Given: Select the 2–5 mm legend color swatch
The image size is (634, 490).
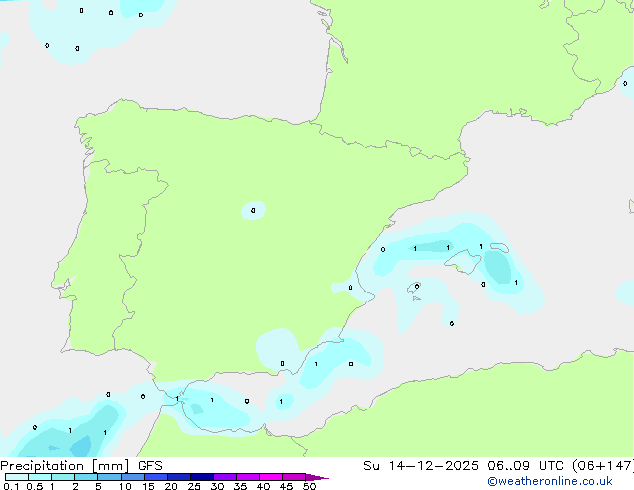Looking at the screenshot, I should (x=86, y=477).
